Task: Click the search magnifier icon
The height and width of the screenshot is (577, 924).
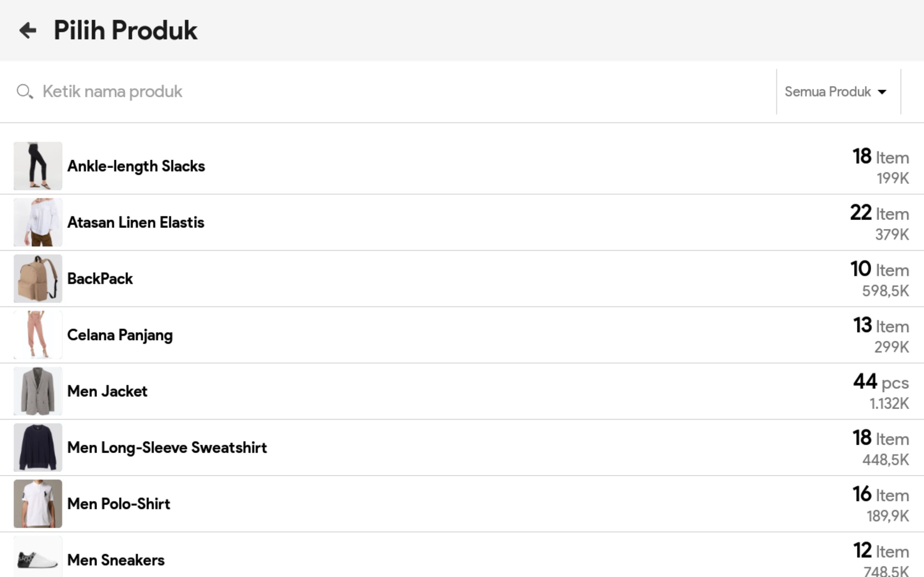Action: coord(25,91)
